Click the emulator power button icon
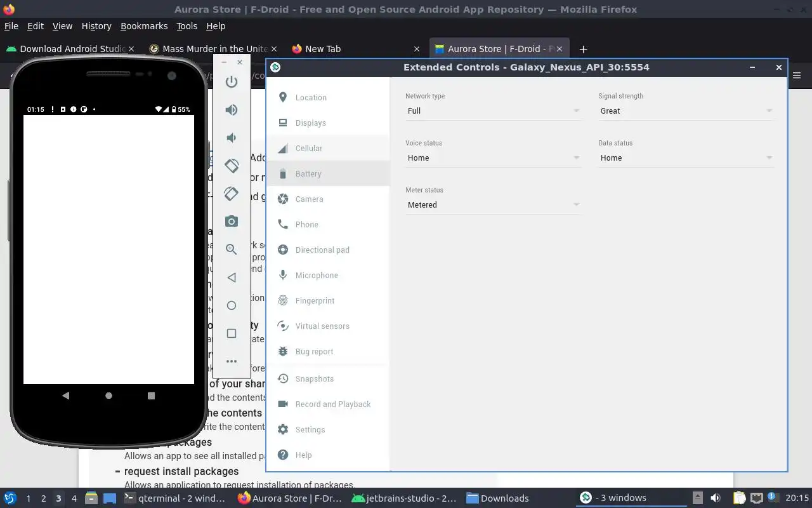The height and width of the screenshot is (508, 812). (x=232, y=82)
